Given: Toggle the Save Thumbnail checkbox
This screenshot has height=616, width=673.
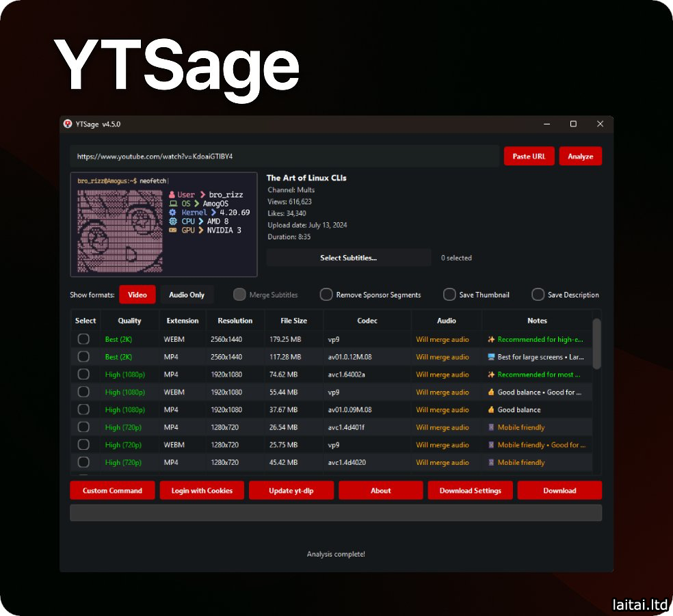Looking at the screenshot, I should (x=449, y=295).
